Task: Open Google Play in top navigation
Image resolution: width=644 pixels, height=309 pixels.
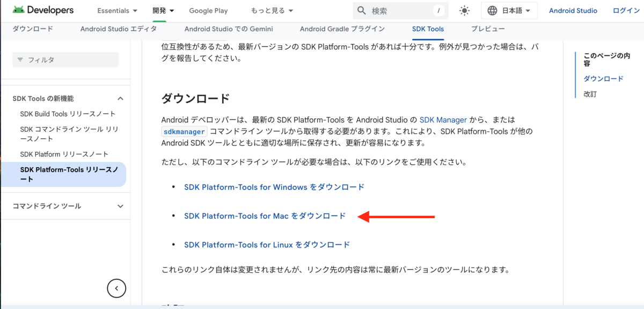Action: [x=208, y=11]
